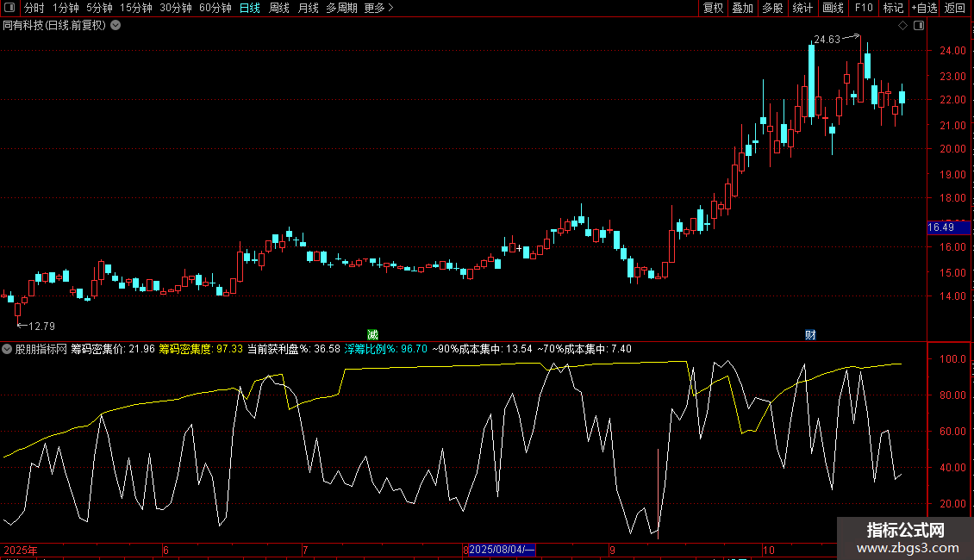Switch to the 5分钟 period
This screenshot has width=974, height=560.
coord(99,8)
